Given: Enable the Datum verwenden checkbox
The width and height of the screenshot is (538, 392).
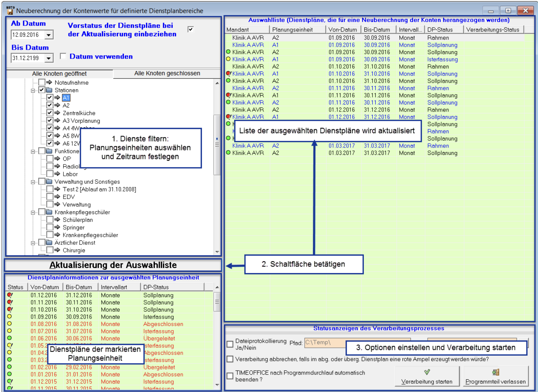Looking at the screenshot, I should pyautogui.click(x=63, y=56).
